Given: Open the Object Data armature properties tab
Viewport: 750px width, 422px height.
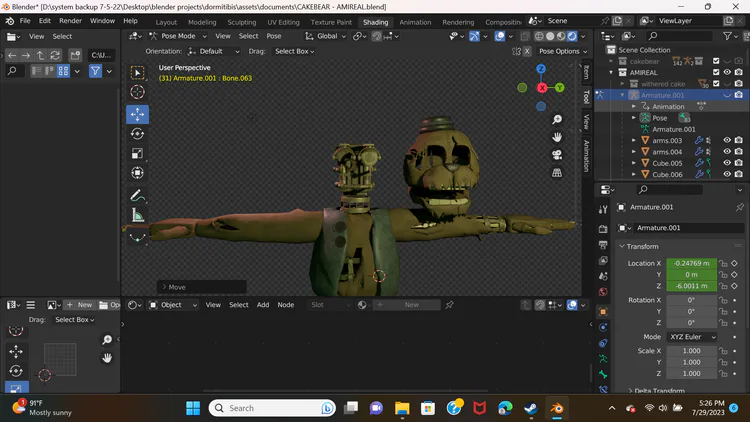Looking at the screenshot, I should coord(603,358).
